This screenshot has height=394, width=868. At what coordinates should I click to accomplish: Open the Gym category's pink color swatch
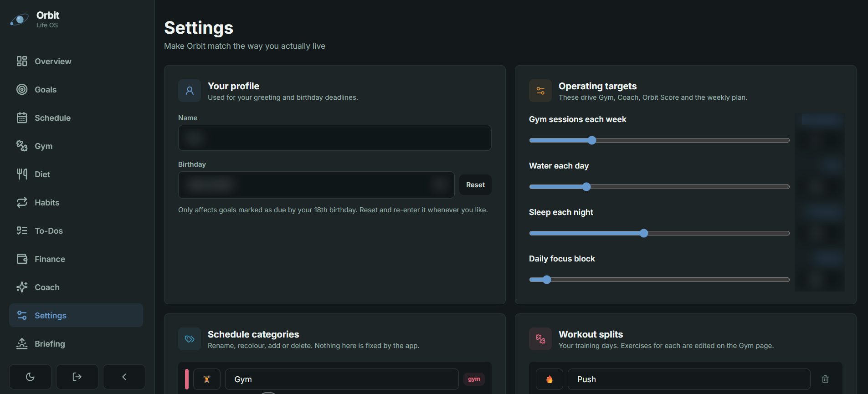coord(187,379)
